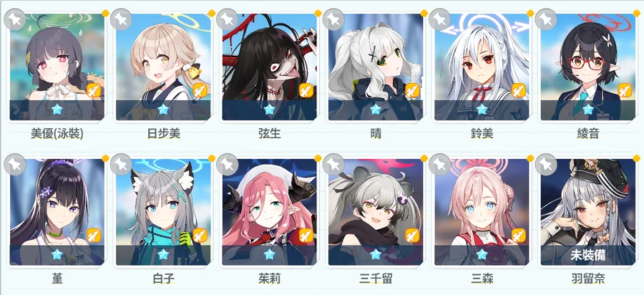
Task: Click the 茉莉 name link
Action: 270,279
